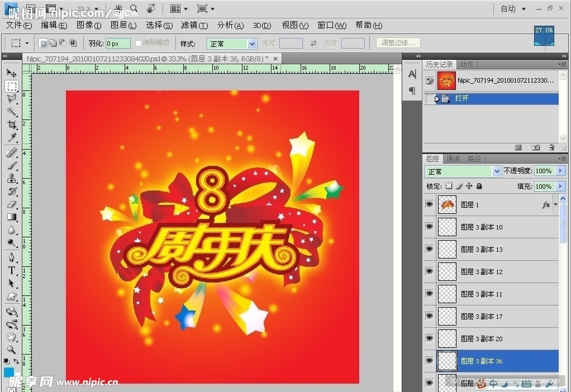Open the 自动 workspace dropdown
The height and width of the screenshot is (392, 571).
click(x=513, y=9)
